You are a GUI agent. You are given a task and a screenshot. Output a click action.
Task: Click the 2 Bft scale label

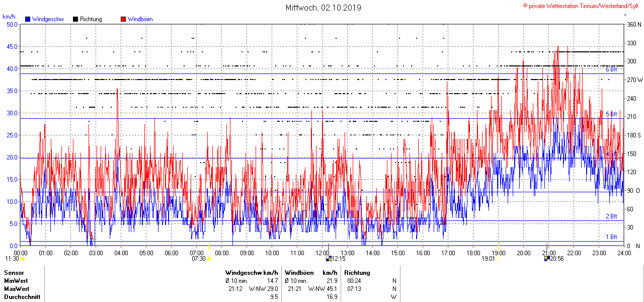(x=611, y=216)
